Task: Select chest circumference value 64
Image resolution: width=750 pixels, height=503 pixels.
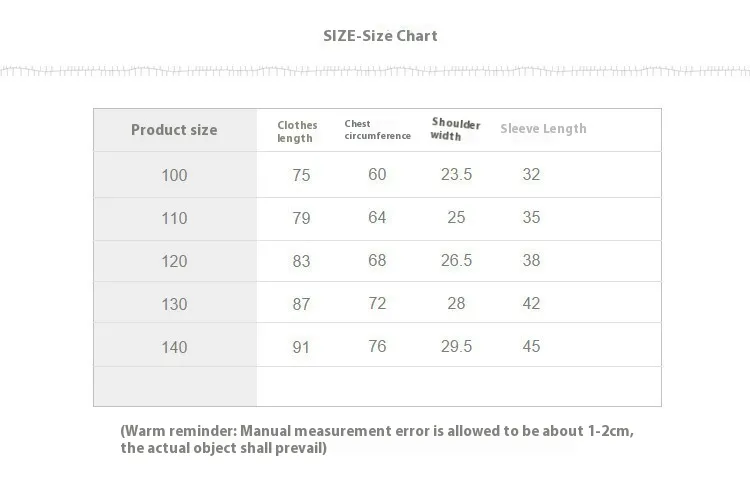Action: (377, 217)
